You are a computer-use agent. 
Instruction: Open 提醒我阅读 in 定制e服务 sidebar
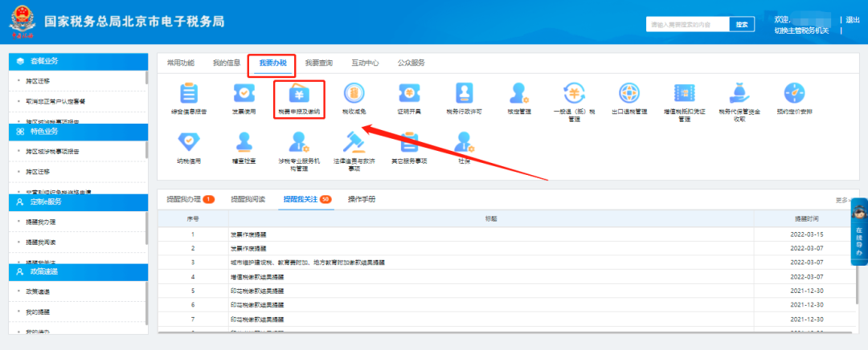point(40,242)
